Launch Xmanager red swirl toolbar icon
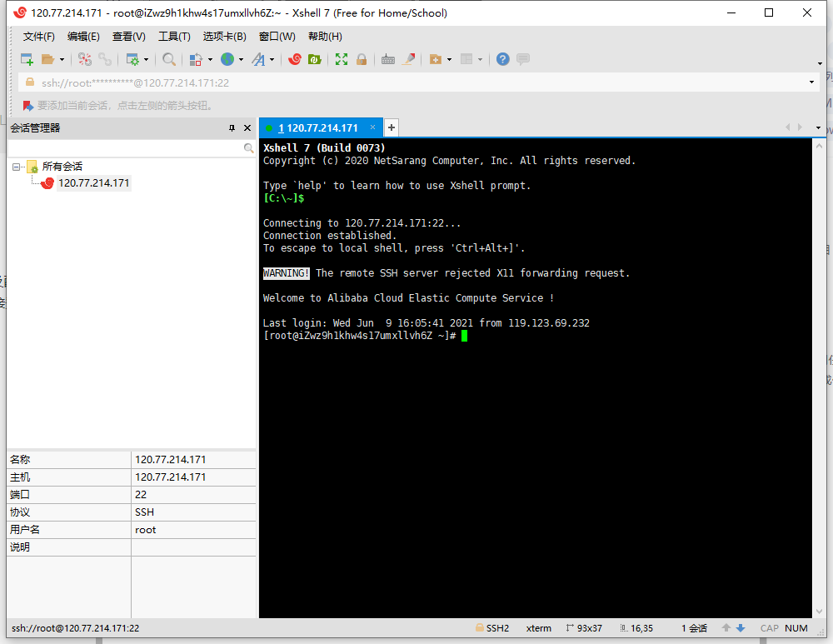The image size is (833, 644). pos(295,59)
